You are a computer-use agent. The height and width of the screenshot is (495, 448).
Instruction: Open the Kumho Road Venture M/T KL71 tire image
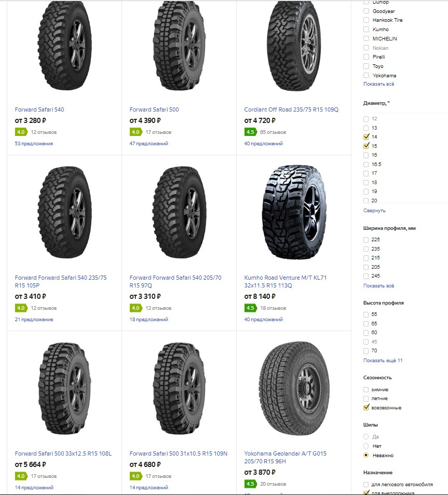click(x=294, y=212)
